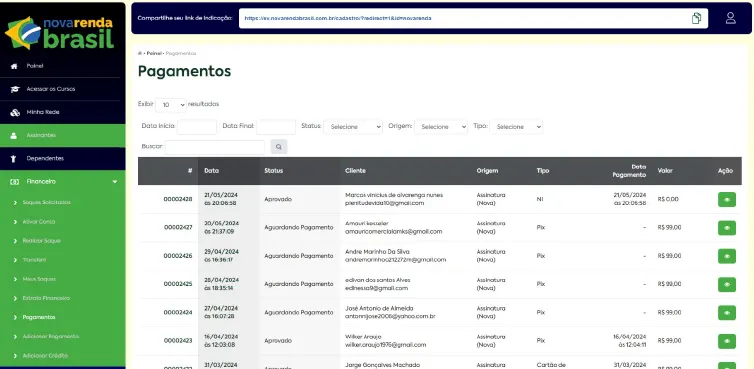View payment 00002426 with the eye button
The image size is (754, 369).
(x=727, y=256)
